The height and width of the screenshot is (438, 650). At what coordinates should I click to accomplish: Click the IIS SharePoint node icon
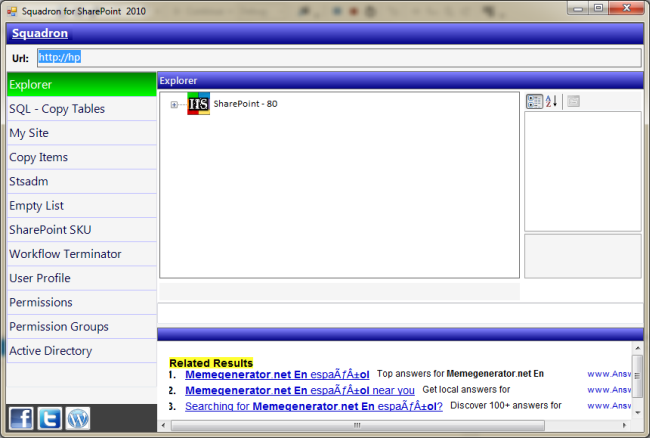pos(199,104)
